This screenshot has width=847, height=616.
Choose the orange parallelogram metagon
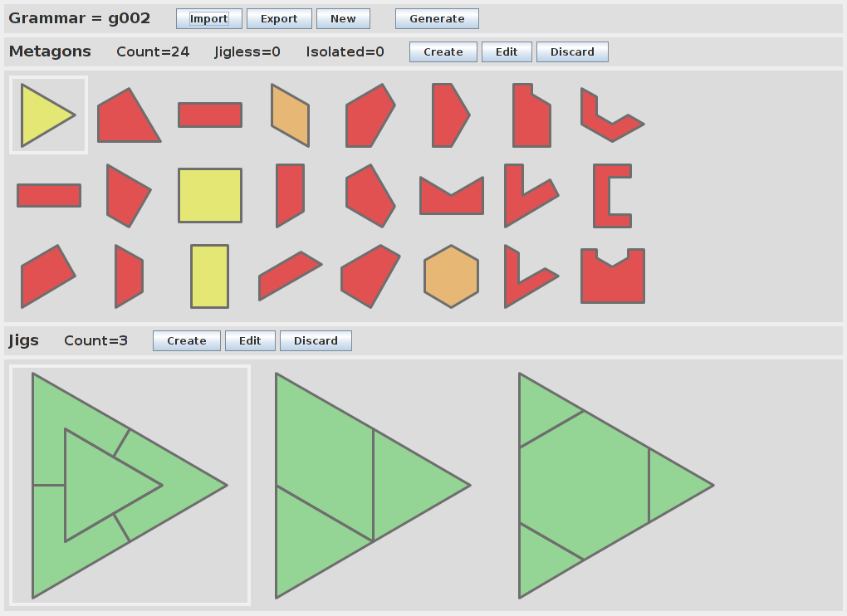click(290, 115)
